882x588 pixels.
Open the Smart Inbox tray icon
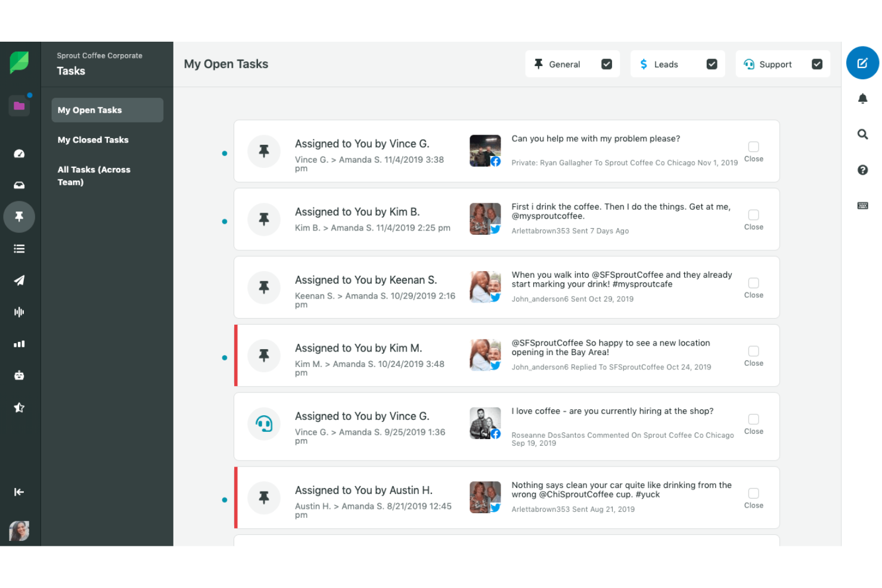[x=19, y=185]
